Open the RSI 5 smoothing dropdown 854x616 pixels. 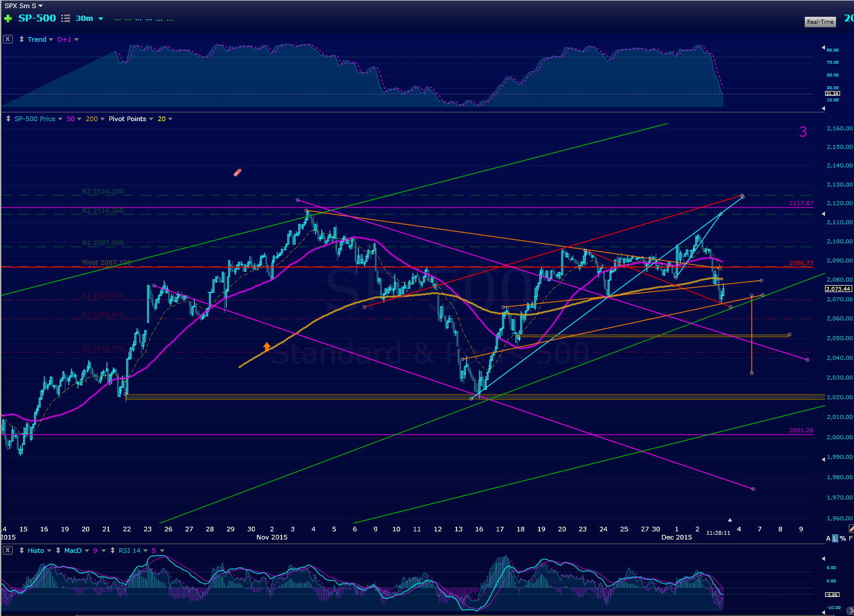click(x=162, y=551)
